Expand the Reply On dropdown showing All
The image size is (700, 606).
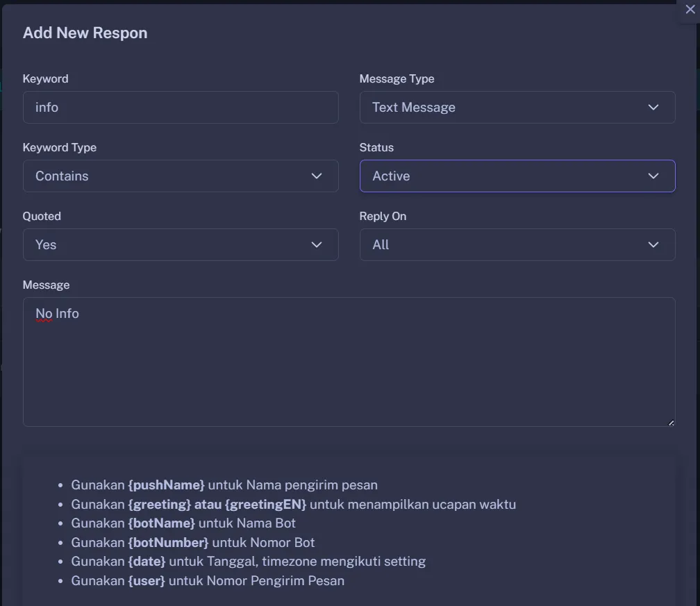point(517,245)
